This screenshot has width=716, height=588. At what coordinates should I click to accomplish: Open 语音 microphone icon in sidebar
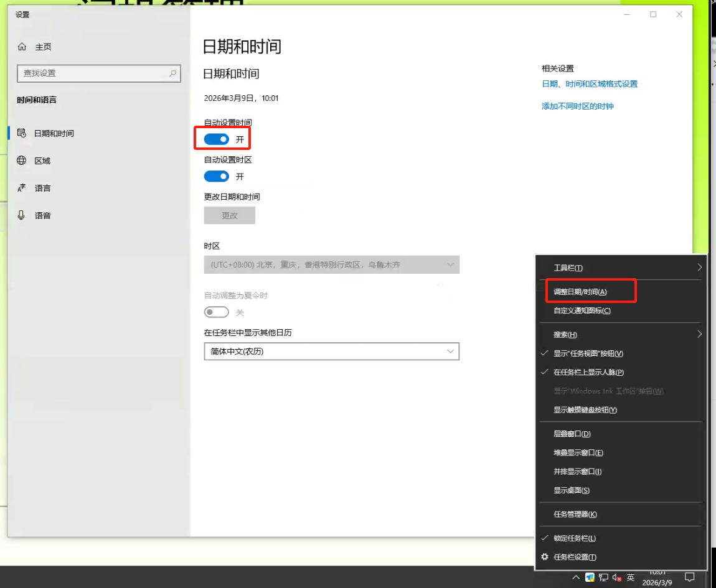pyautogui.click(x=22, y=215)
